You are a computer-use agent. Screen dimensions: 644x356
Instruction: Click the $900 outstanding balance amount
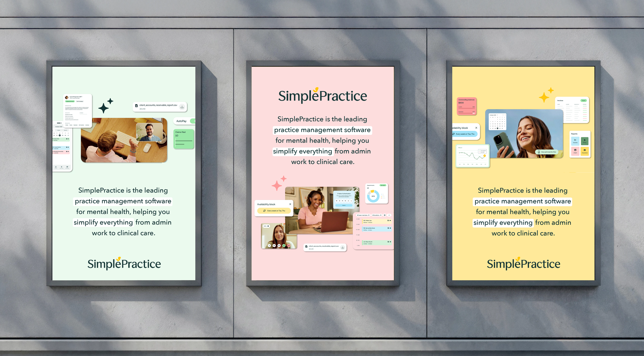pyautogui.click(x=461, y=103)
